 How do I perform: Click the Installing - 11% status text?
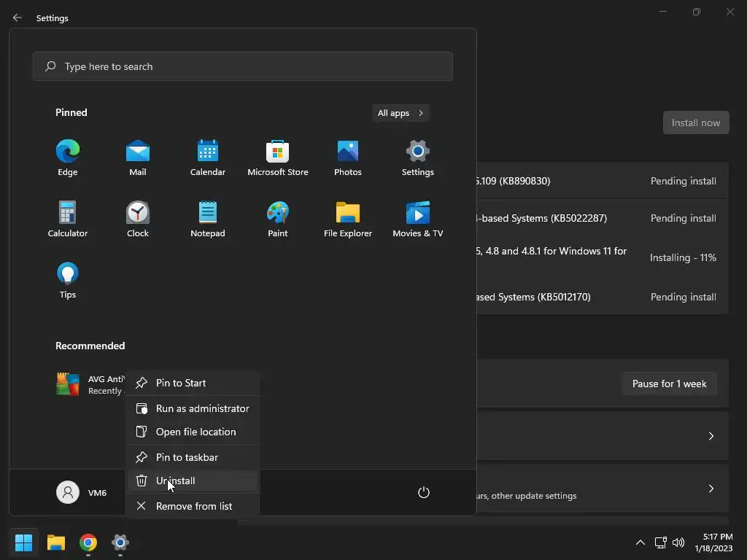pos(683,257)
